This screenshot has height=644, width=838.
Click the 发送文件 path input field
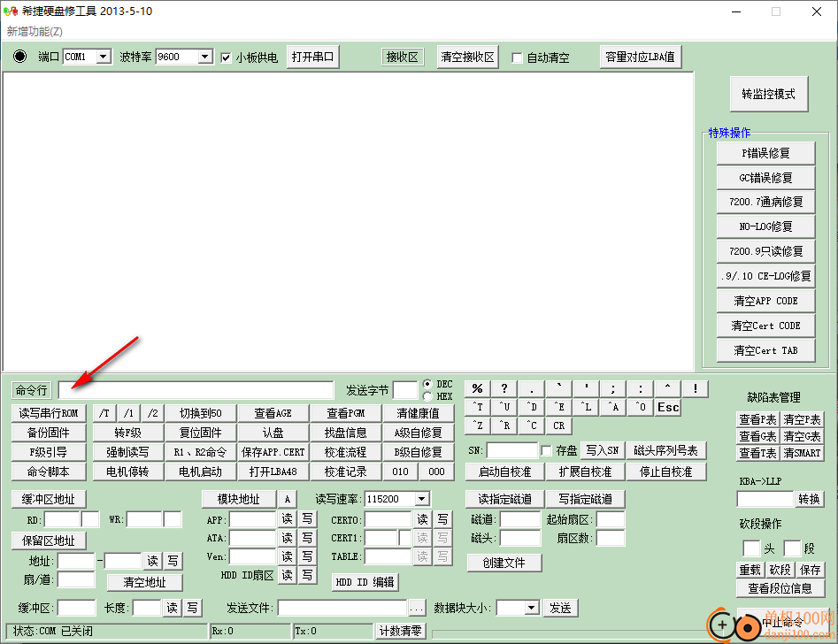click(x=342, y=609)
